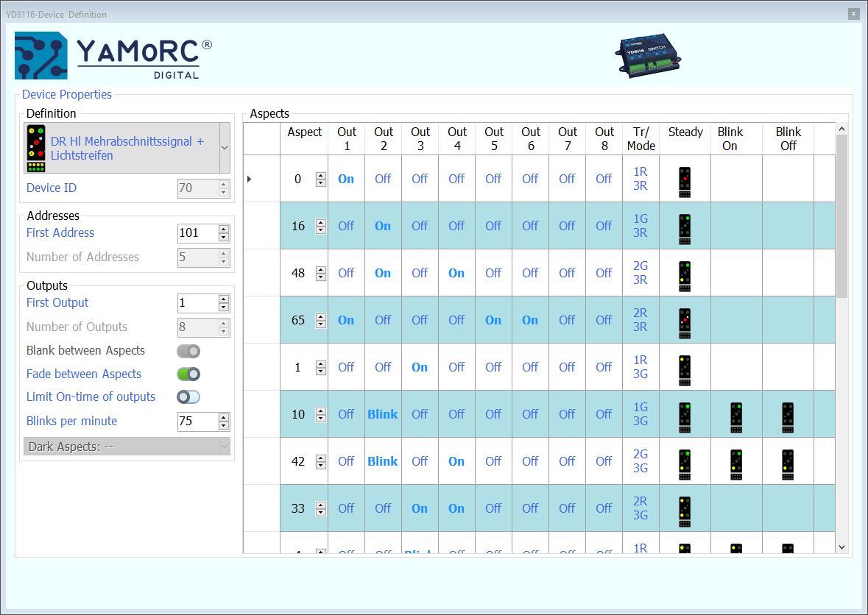Close the YD8116 Device Definition window
868x615 pixels.
click(853, 14)
